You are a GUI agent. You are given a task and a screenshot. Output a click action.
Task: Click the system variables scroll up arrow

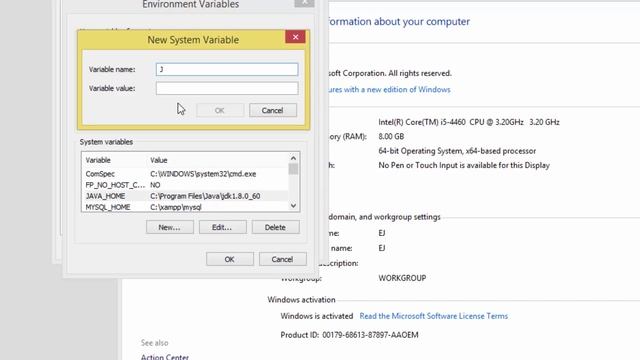pos(293,158)
